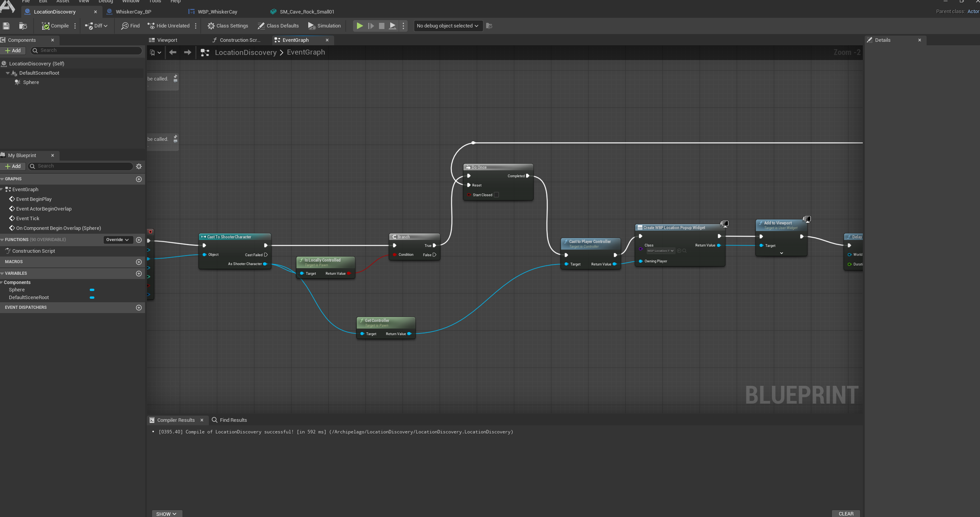980x517 pixels.
Task: Save the blueprint with floppy disk icon
Action: (x=6, y=26)
